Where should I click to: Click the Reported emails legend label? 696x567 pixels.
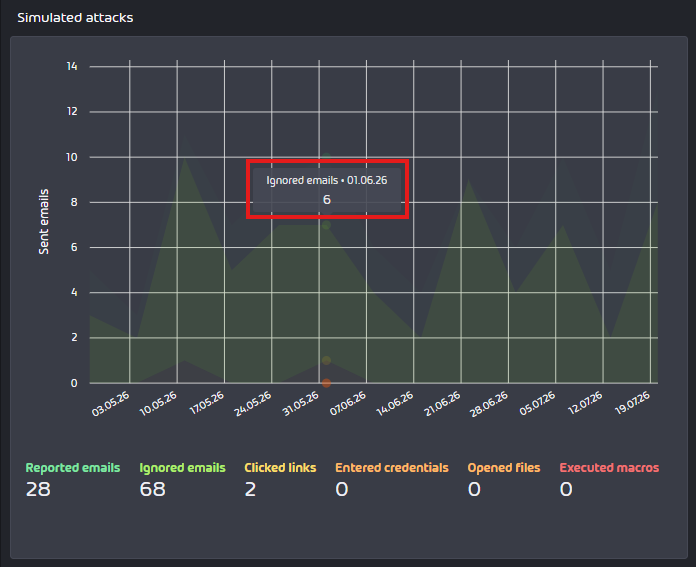pos(73,468)
